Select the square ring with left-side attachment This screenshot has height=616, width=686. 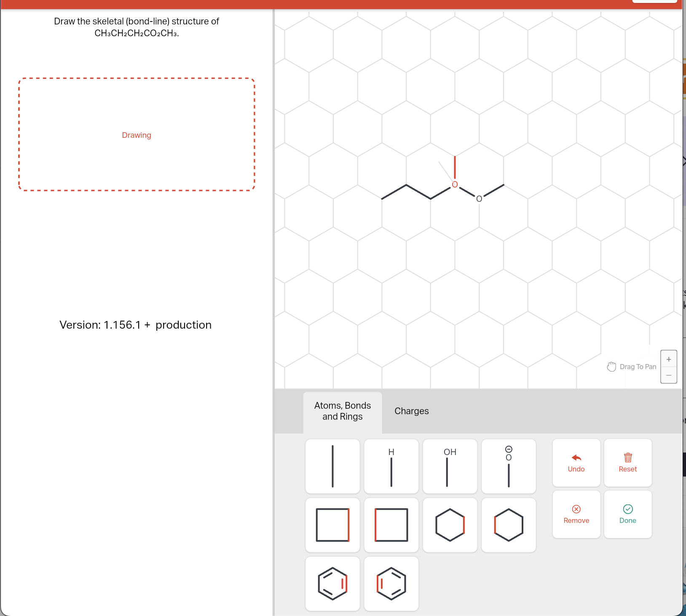(391, 525)
